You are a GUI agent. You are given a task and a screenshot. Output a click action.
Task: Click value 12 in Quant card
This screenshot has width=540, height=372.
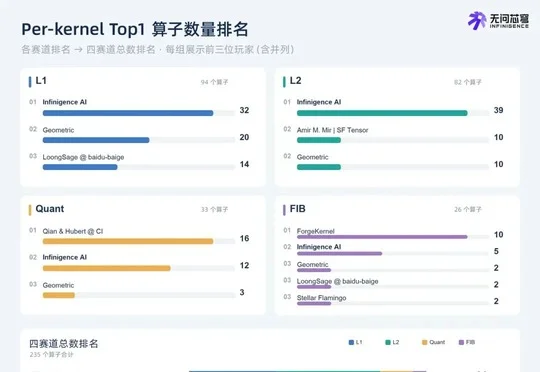click(x=245, y=266)
